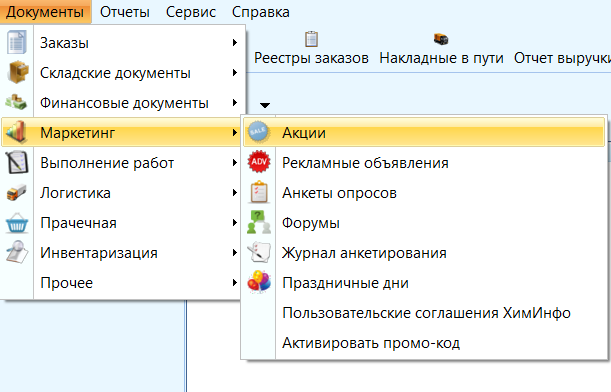
Task: Click the Маркетинг submenu arrow
Action: click(235, 132)
